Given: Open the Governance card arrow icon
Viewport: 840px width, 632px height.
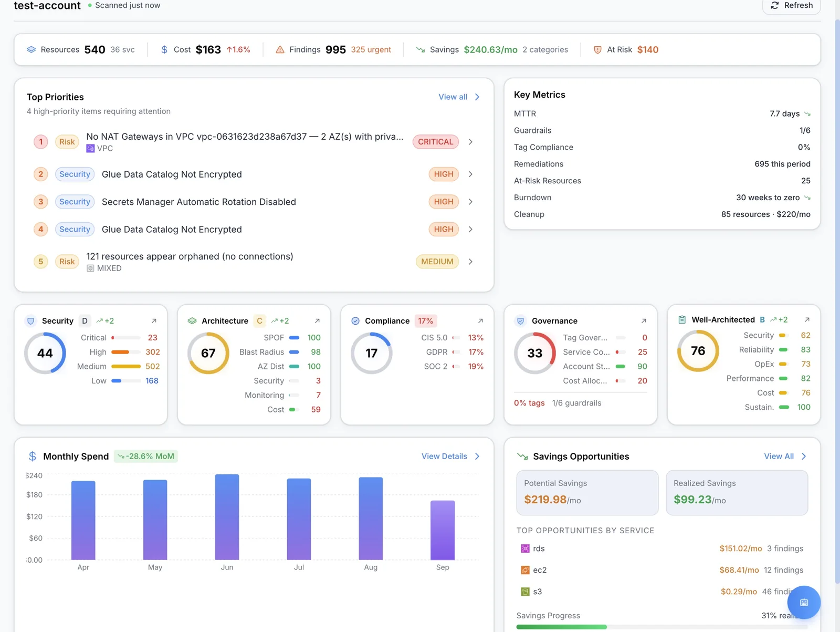Looking at the screenshot, I should point(644,321).
